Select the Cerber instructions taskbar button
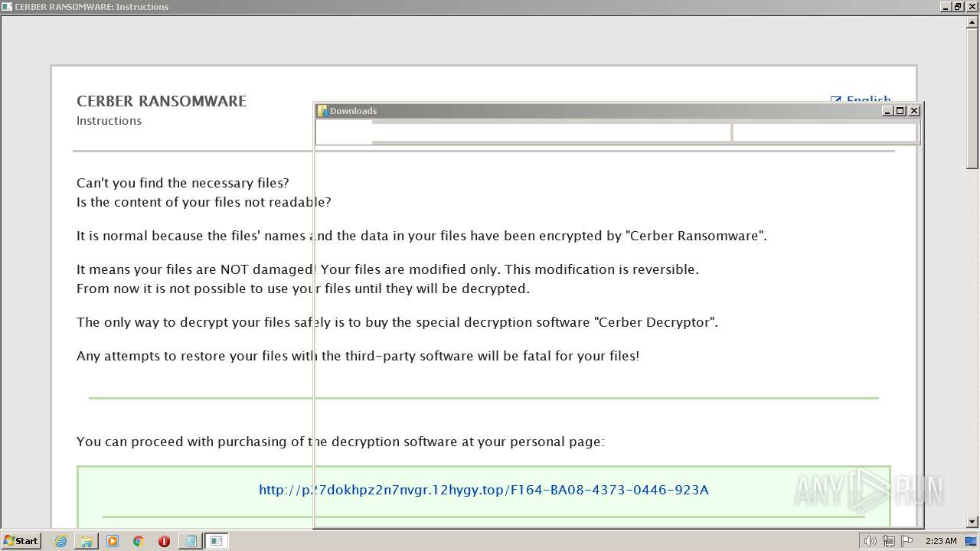Screen dimensions: 980x551 [217, 541]
